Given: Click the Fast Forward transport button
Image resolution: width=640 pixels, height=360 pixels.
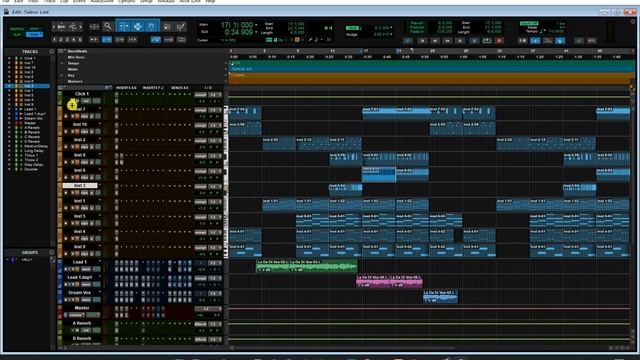Looking at the screenshot, I should pos(447,41).
